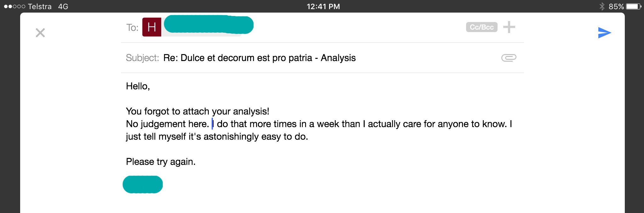This screenshot has width=644, height=213.
Task: Tap the line 'just tell myself it's astonishingly easy'
Action: coord(217,137)
